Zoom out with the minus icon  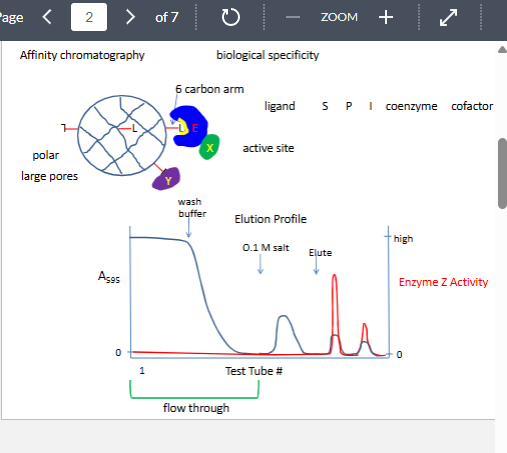click(x=293, y=17)
